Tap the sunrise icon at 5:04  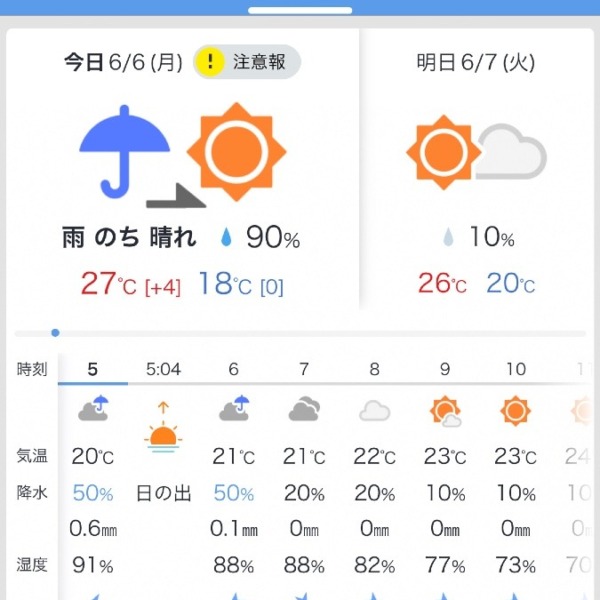click(x=163, y=427)
